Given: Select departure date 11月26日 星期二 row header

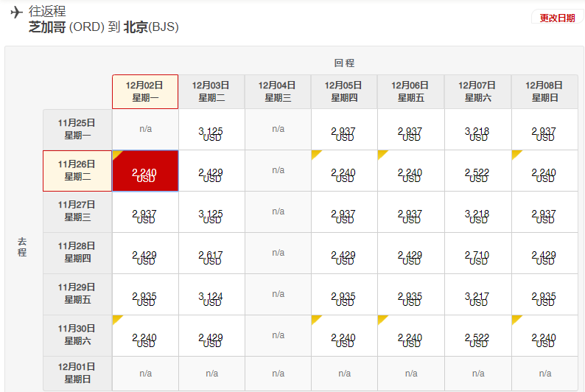Looking at the screenshot, I should click(77, 171).
